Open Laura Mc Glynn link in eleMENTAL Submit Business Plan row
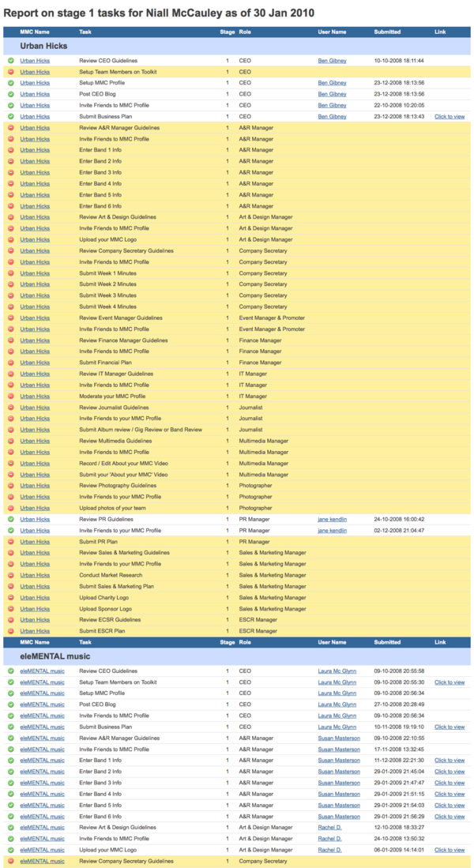The height and width of the screenshot is (868, 474). click(337, 727)
